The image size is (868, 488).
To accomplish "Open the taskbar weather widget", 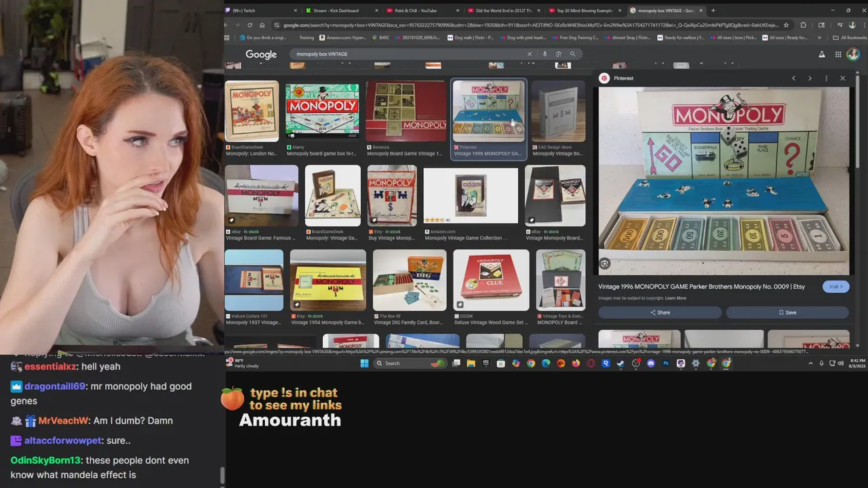I will 243,363.
